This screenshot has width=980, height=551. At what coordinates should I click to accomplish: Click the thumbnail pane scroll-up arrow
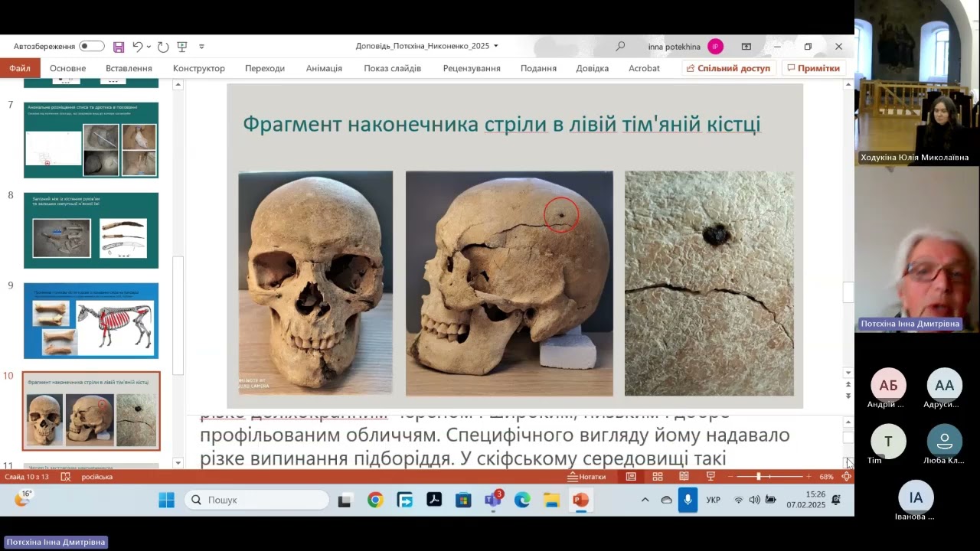click(178, 85)
